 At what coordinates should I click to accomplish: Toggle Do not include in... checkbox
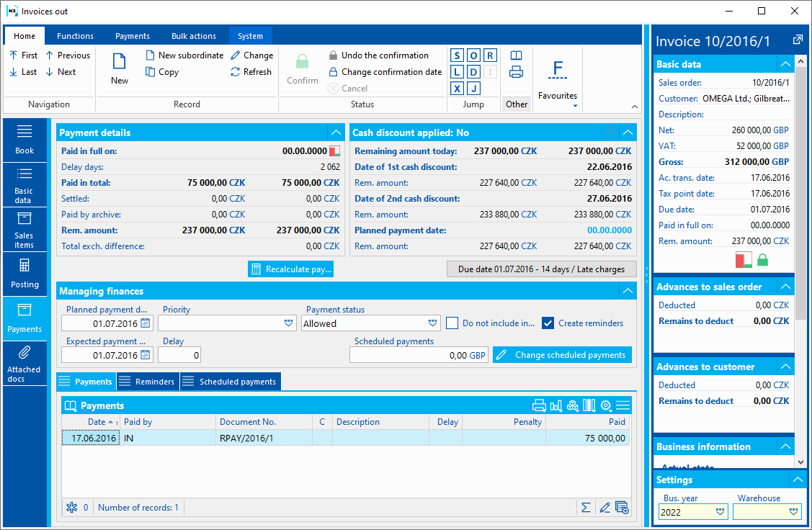click(x=452, y=323)
